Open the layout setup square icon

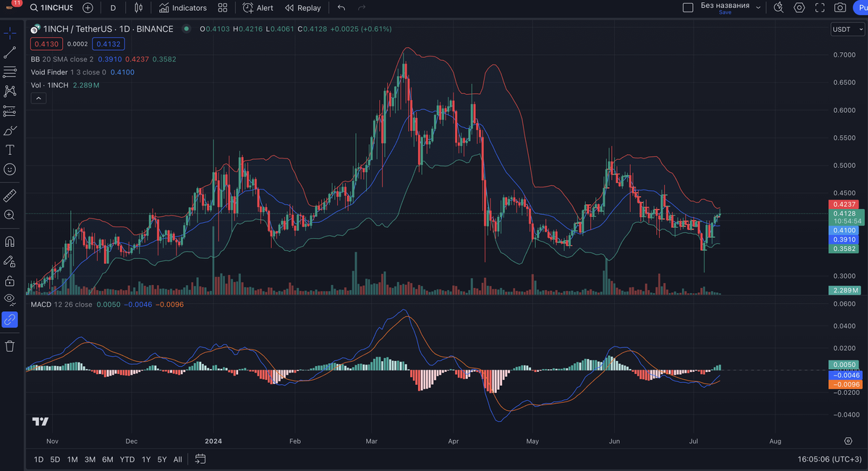(688, 7)
